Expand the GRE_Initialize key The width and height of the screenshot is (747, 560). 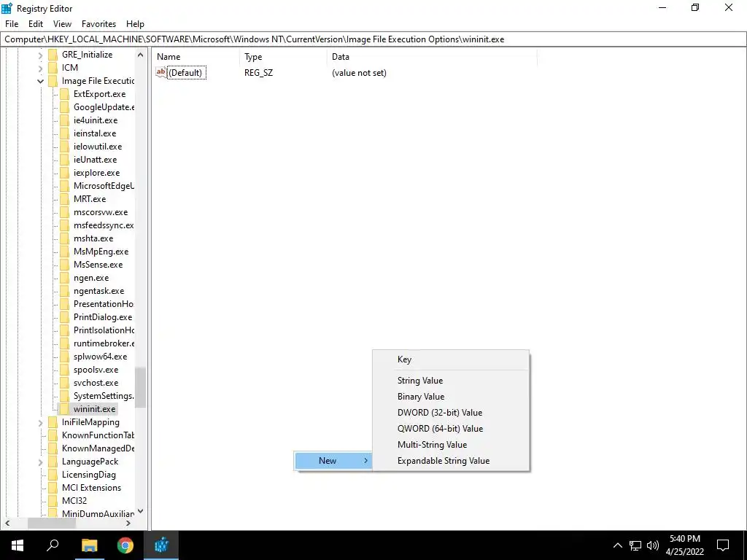point(41,55)
